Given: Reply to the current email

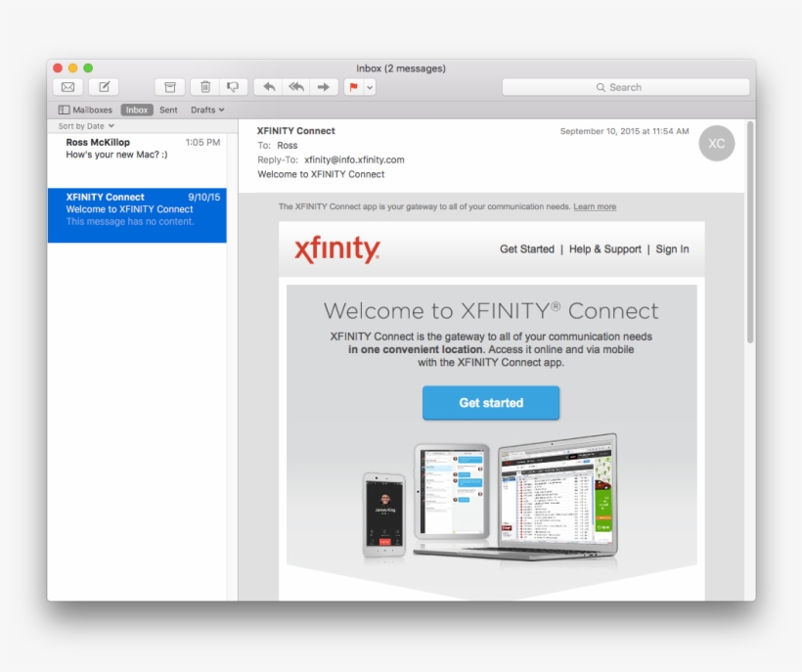Looking at the screenshot, I should tap(269, 87).
